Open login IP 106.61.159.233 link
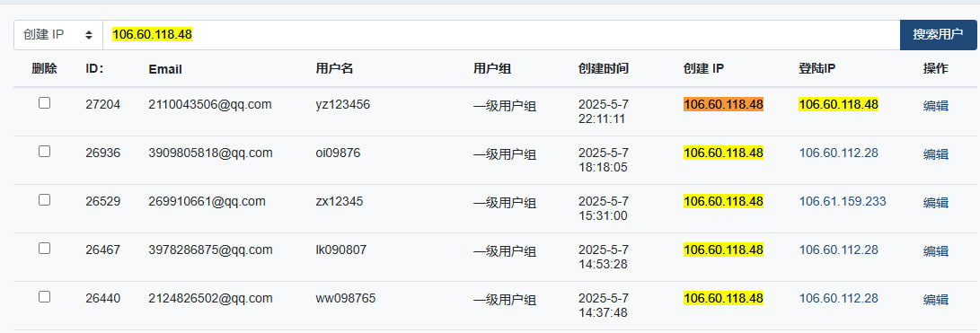Screen dimensions: 980x333 pos(843,201)
